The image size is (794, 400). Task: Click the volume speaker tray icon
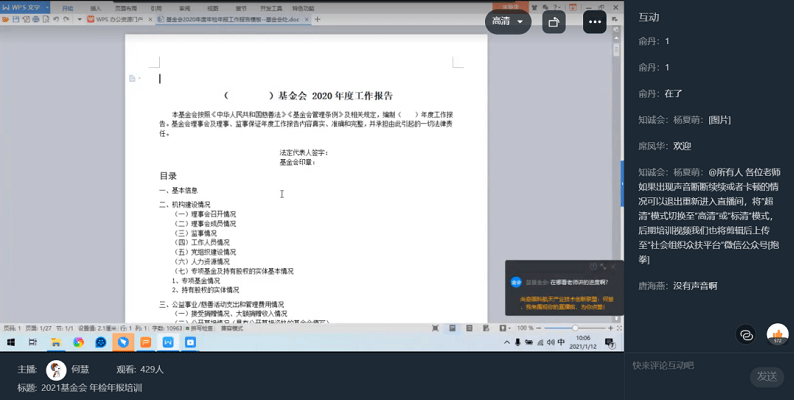click(x=550, y=342)
